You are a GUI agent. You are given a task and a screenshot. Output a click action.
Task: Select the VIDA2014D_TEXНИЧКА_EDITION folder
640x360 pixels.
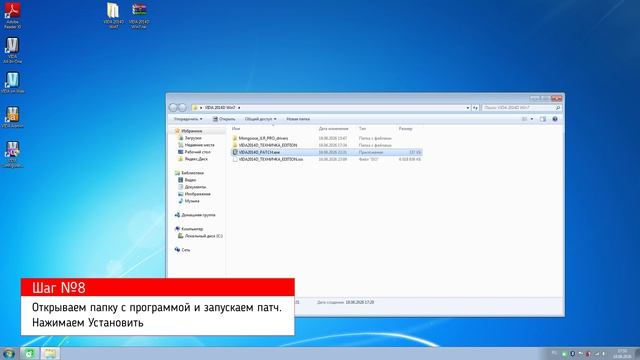(x=327, y=145)
